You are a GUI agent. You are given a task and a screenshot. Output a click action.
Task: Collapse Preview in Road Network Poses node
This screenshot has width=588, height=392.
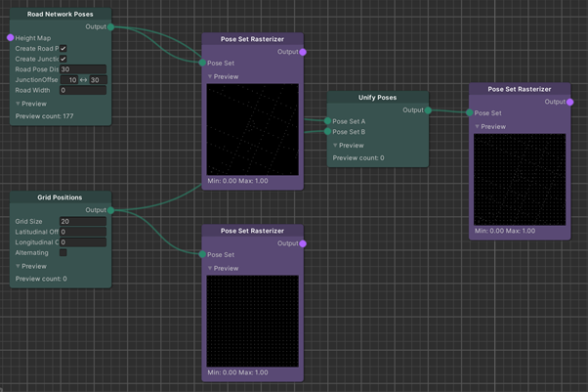[19, 104]
